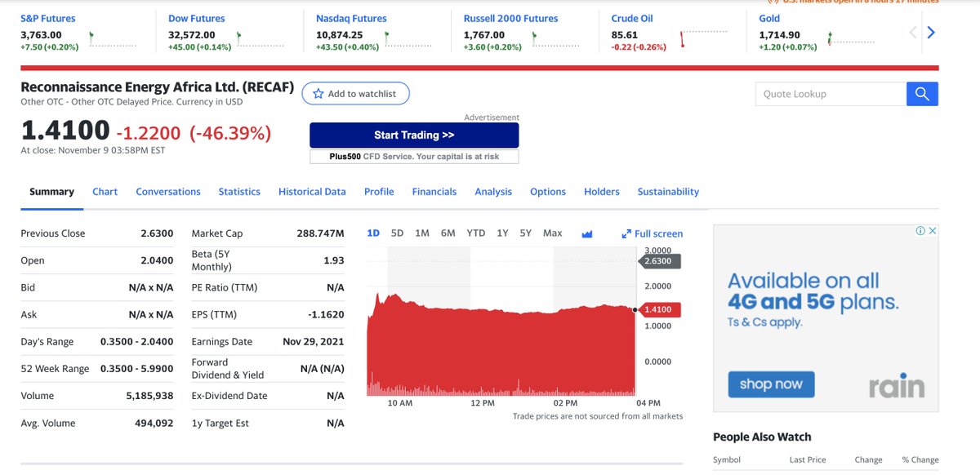Open the ad info icon on rain ad

[920, 231]
